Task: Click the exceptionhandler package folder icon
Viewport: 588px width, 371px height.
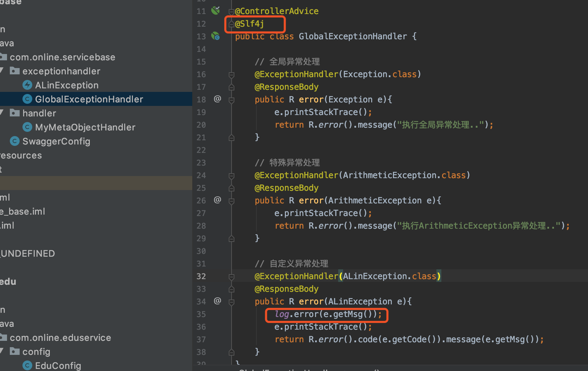Action: click(14, 71)
